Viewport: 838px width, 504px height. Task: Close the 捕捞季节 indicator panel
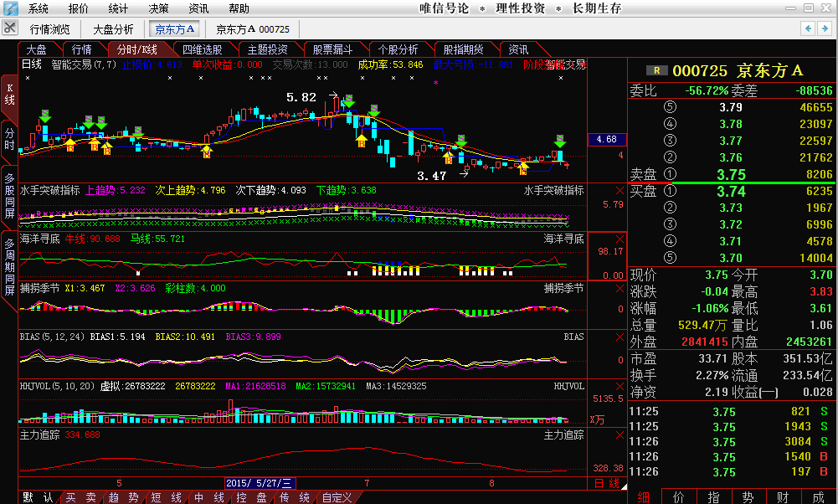coord(620,289)
